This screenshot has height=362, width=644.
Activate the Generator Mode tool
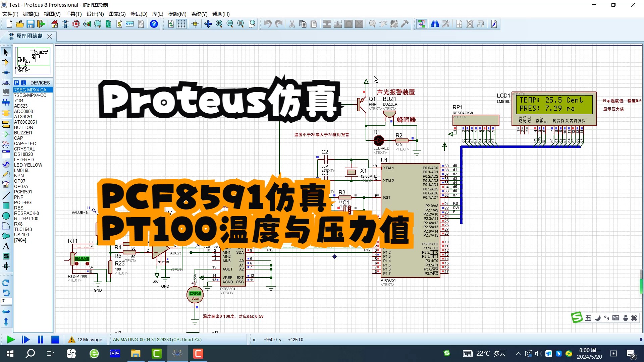6,164
